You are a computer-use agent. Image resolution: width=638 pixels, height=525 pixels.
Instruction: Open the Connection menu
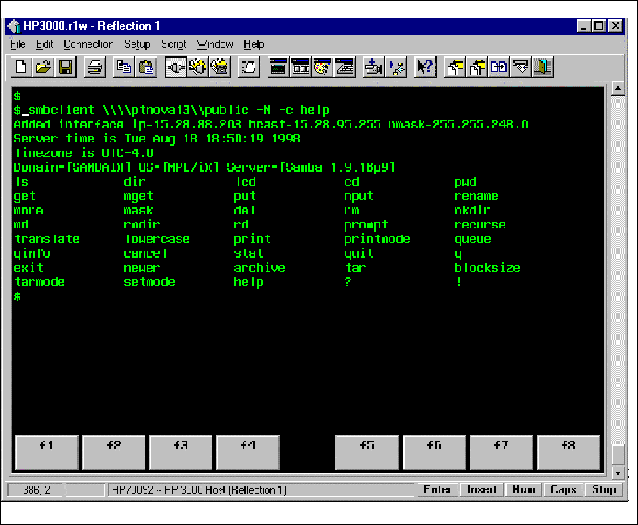click(x=88, y=44)
